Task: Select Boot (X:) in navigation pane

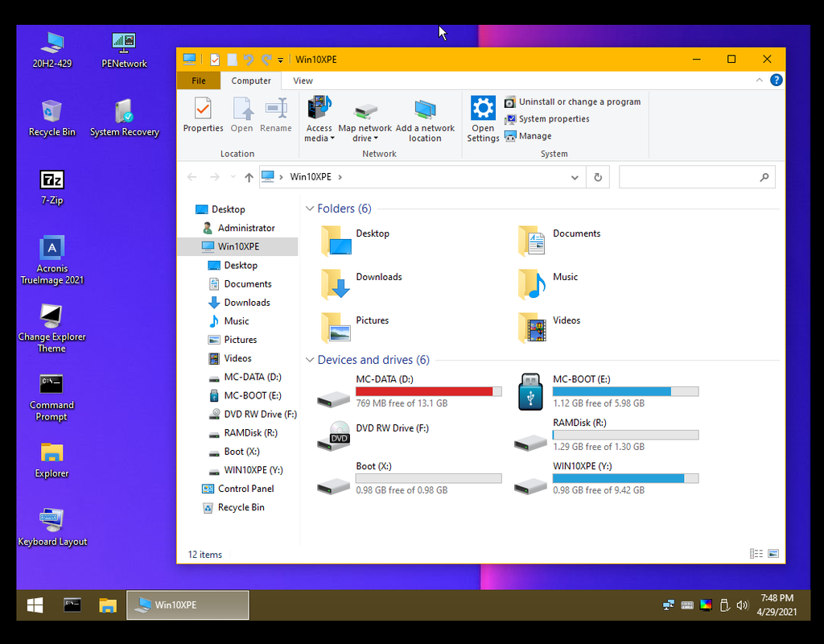Action: click(234, 452)
